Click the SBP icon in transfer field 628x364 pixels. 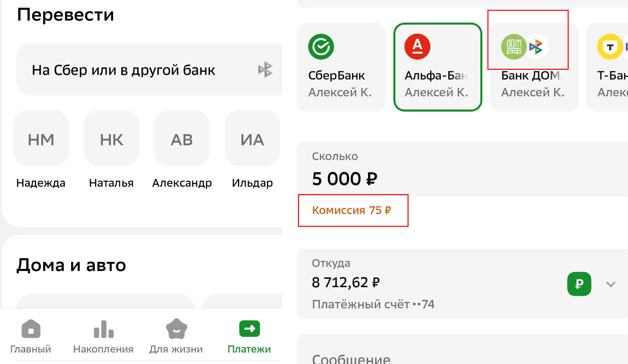(x=265, y=69)
